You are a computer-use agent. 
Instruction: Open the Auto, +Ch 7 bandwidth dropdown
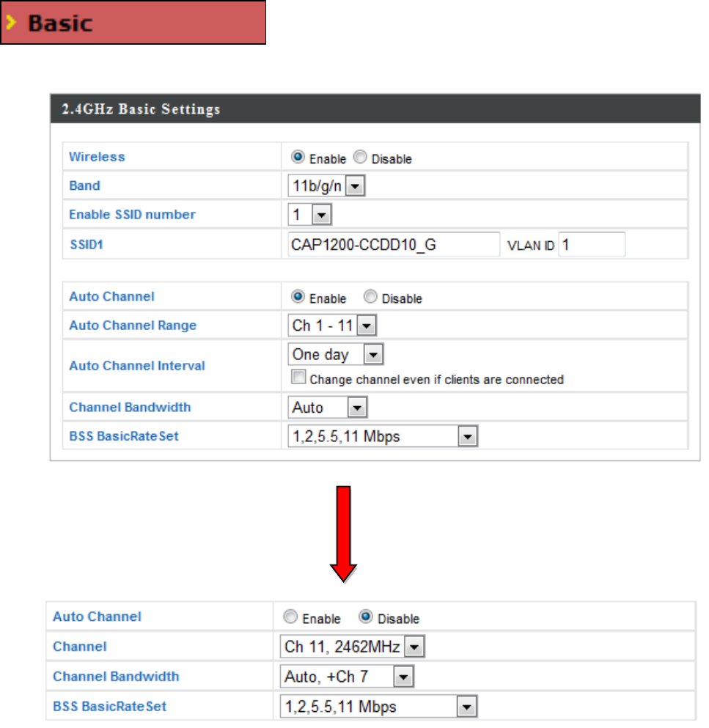tap(347, 677)
